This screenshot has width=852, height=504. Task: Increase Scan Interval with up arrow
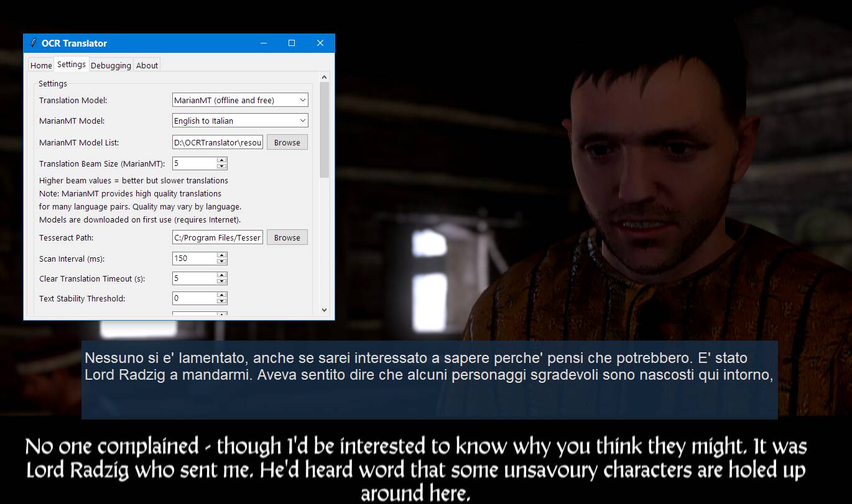click(x=221, y=255)
